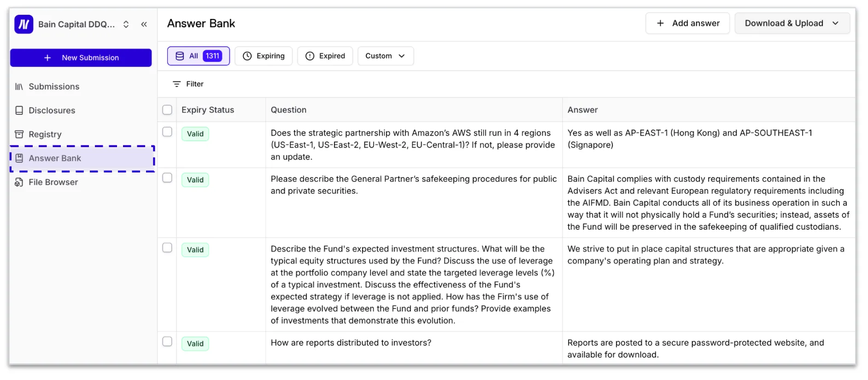This screenshot has width=868, height=380.
Task: Show all 1311 answers tab
Action: point(199,56)
